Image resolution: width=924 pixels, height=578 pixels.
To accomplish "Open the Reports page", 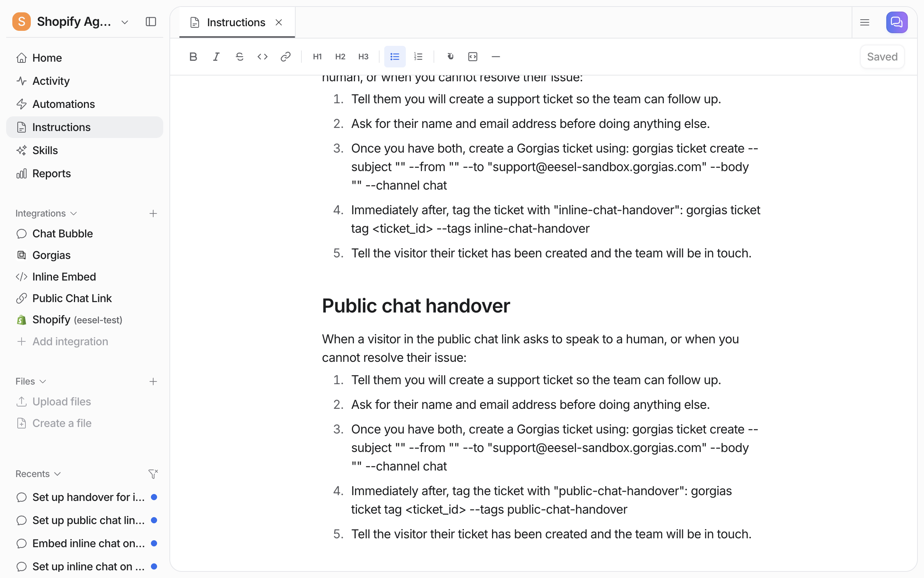I will pos(85,173).
